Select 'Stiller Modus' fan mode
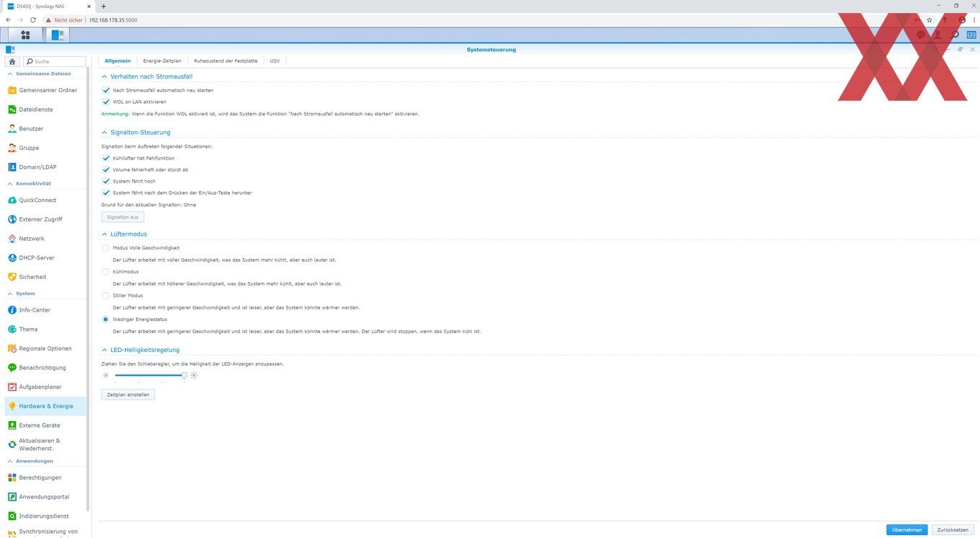This screenshot has width=980, height=538. (106, 296)
